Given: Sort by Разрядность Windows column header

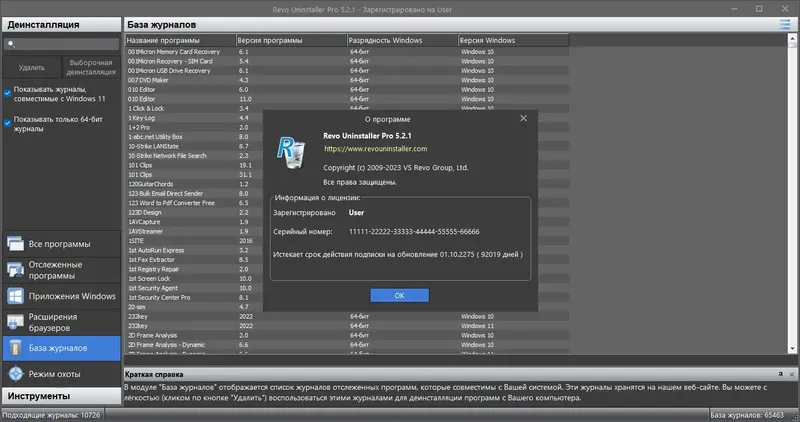Looking at the screenshot, I should click(402, 40).
